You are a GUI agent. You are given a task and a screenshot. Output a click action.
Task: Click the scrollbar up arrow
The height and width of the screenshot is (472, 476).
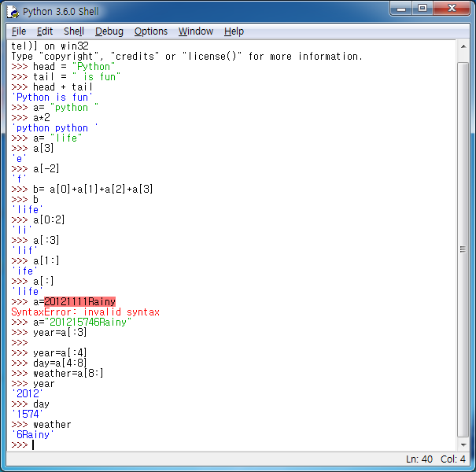(463, 46)
